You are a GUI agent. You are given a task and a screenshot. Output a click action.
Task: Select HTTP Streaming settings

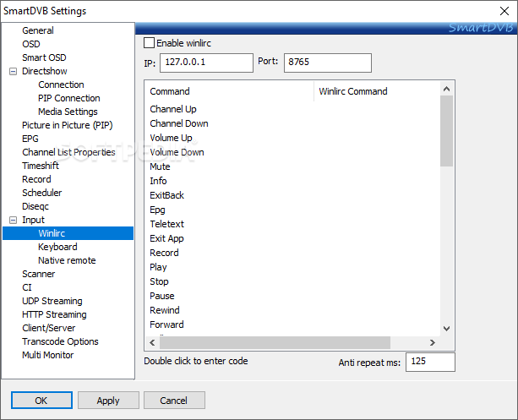(x=54, y=314)
